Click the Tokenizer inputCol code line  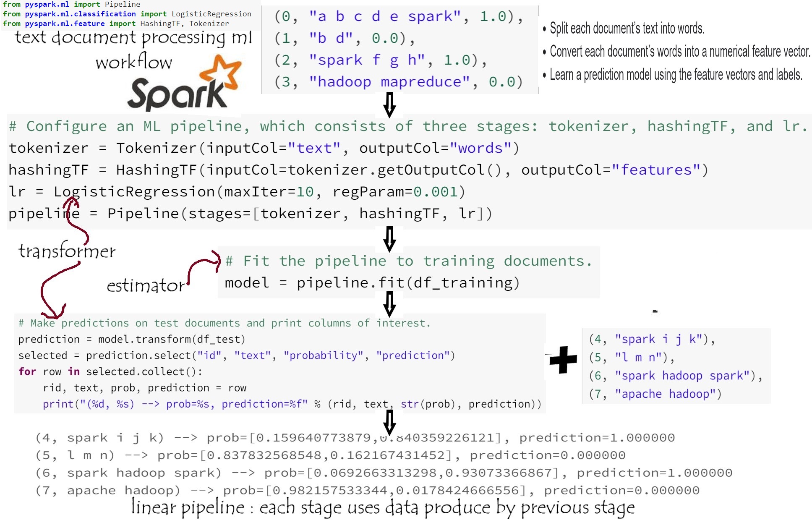(x=264, y=148)
